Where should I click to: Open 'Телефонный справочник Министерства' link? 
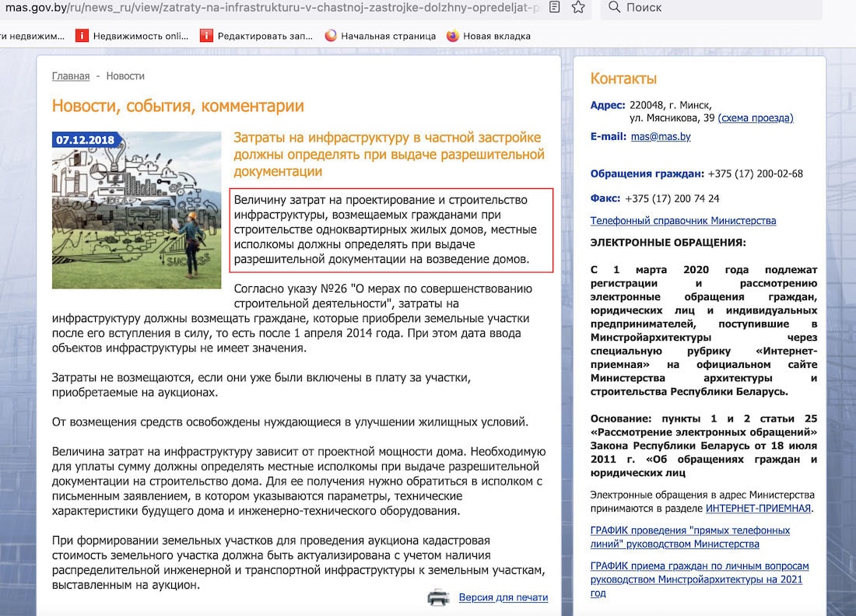pyautogui.click(x=682, y=221)
